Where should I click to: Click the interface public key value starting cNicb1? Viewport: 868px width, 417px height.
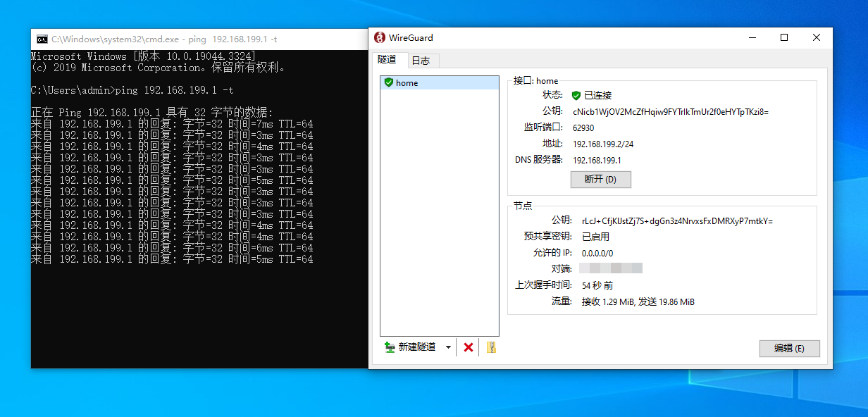(x=671, y=111)
